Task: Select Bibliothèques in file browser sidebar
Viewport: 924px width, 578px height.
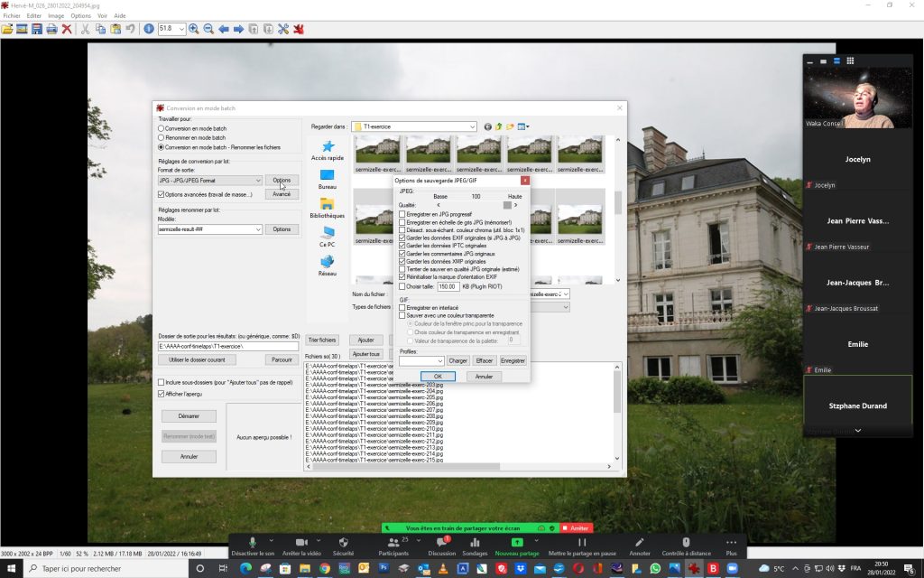Action: (x=327, y=209)
